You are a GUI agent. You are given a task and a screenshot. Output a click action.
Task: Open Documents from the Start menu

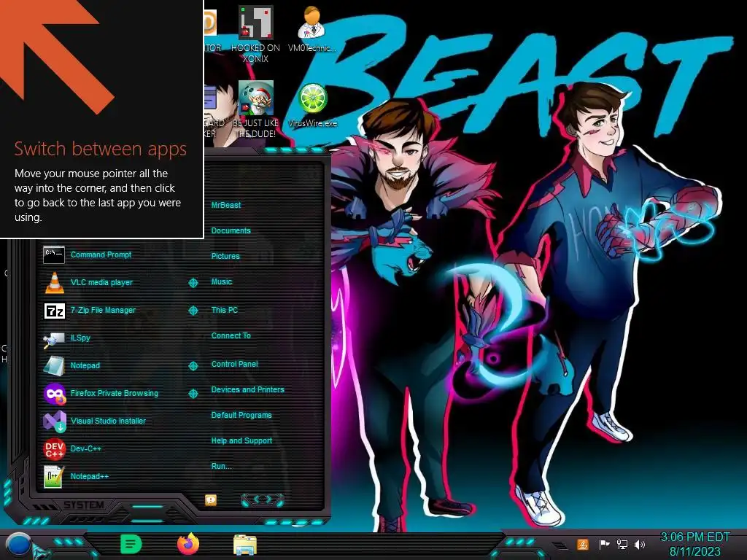[x=231, y=230]
